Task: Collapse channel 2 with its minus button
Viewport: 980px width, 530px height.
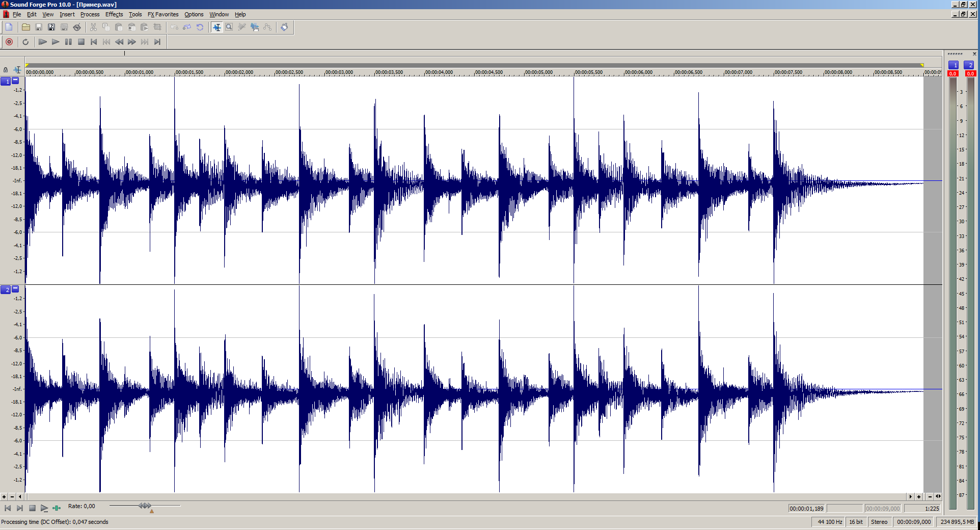Action: (15, 289)
